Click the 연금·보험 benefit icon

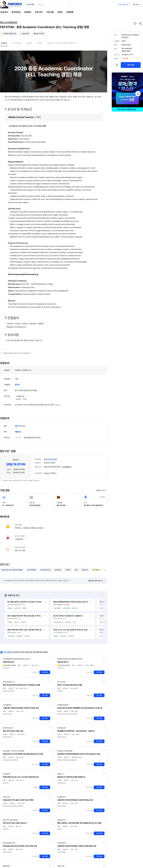(x=8, y=526)
